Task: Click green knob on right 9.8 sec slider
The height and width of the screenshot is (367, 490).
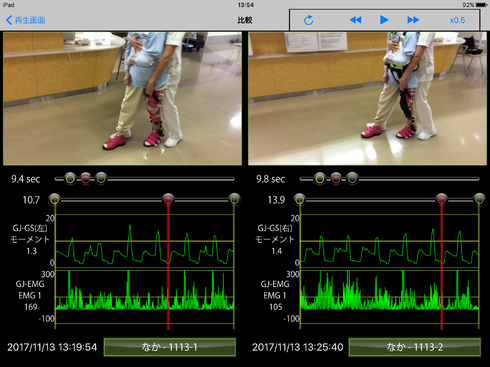Action: coord(352,179)
